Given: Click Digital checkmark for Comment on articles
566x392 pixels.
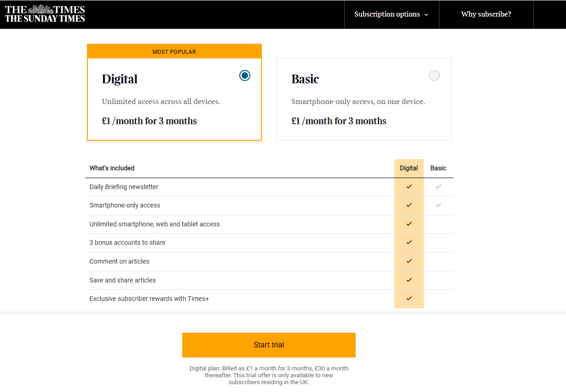Looking at the screenshot, I should [409, 261].
